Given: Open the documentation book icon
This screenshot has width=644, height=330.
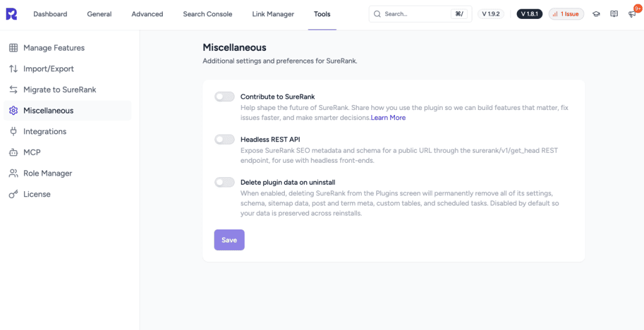Looking at the screenshot, I should (614, 14).
